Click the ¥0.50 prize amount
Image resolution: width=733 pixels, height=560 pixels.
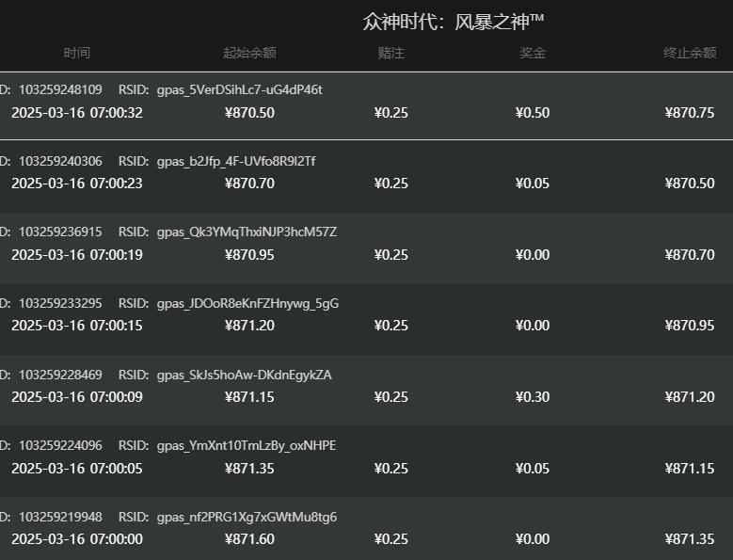pyautogui.click(x=533, y=113)
